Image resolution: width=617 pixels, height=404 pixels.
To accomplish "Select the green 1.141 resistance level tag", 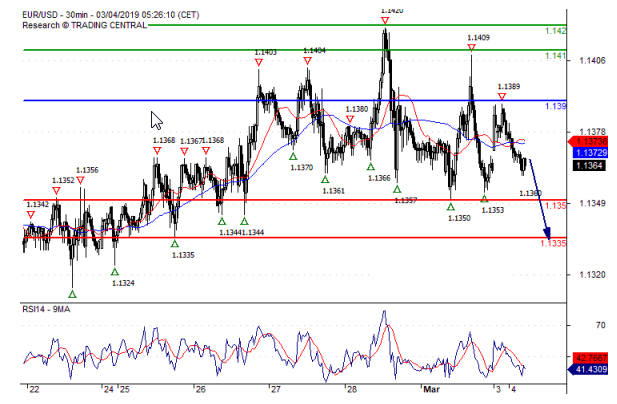I will click(x=556, y=56).
